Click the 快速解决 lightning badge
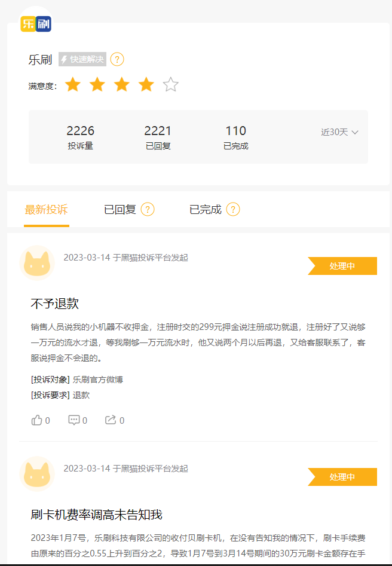Image resolution: width=392 pixels, height=566 pixels. tap(82, 59)
